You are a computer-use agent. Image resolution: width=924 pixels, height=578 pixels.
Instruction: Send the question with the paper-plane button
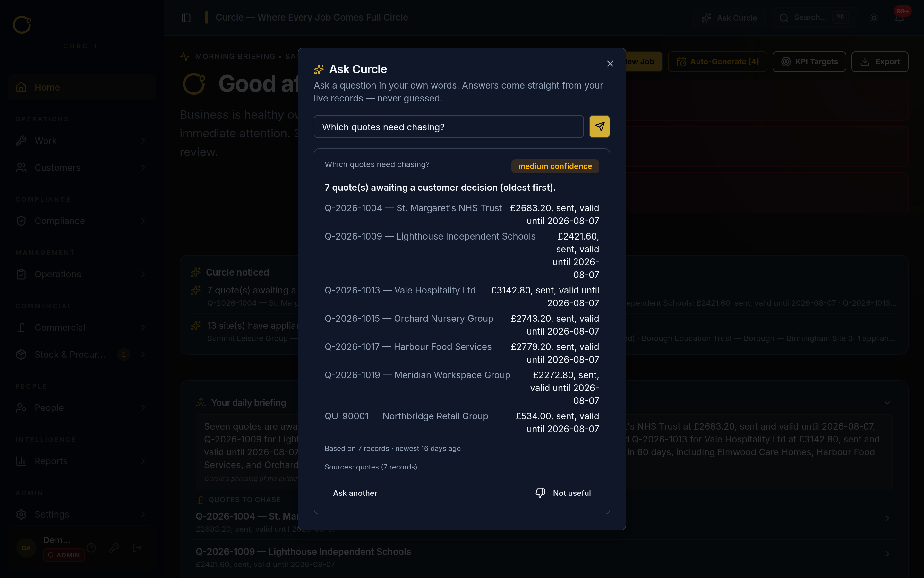click(599, 127)
